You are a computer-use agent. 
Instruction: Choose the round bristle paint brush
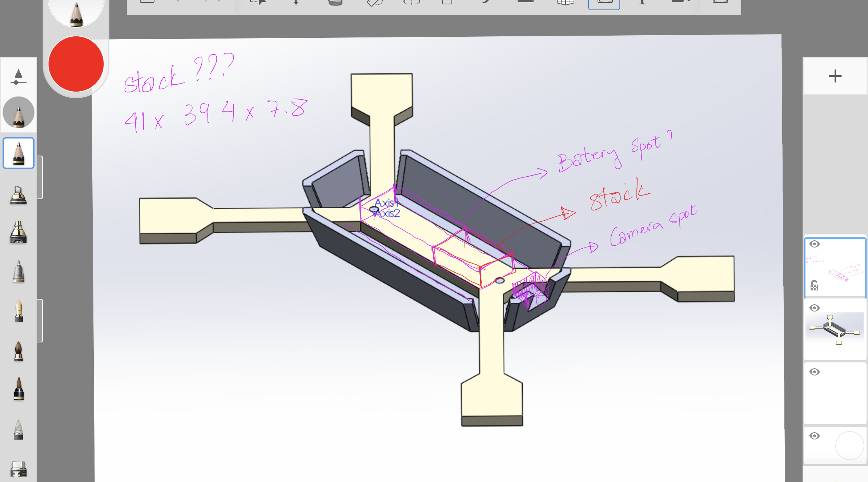tap(19, 351)
